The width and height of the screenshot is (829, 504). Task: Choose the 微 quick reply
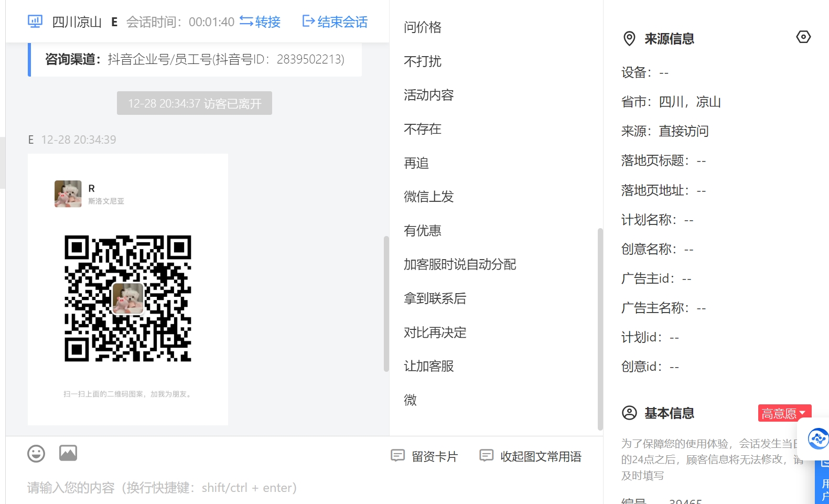pyautogui.click(x=410, y=400)
